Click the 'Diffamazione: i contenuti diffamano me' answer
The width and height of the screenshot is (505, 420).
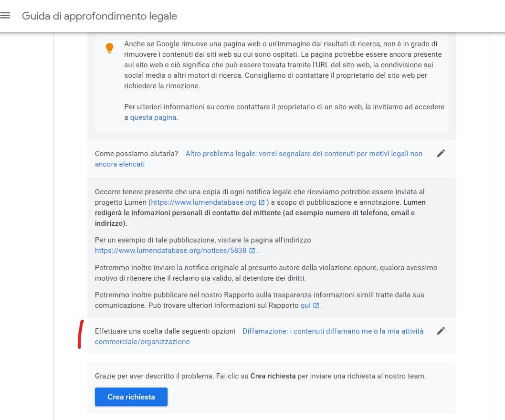point(333,331)
